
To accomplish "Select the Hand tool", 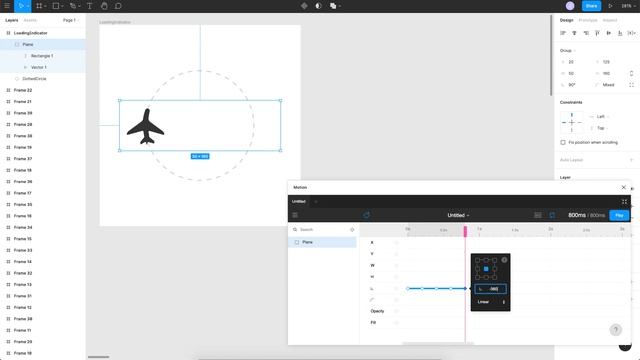I will [x=104, y=6].
